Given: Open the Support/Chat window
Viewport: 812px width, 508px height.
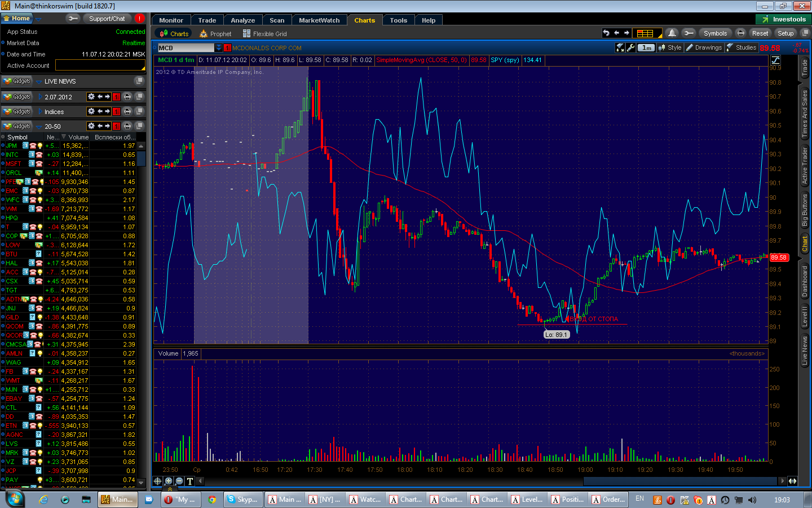Looking at the screenshot, I should click(x=107, y=19).
